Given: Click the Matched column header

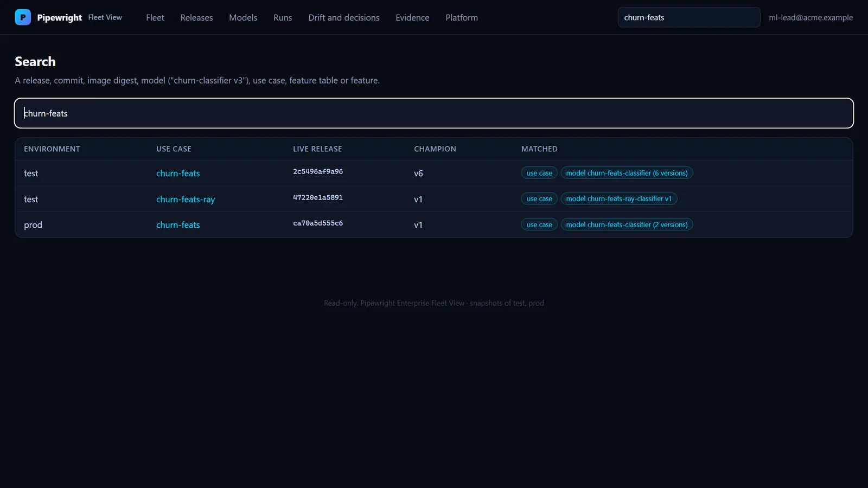Looking at the screenshot, I should [x=539, y=149].
